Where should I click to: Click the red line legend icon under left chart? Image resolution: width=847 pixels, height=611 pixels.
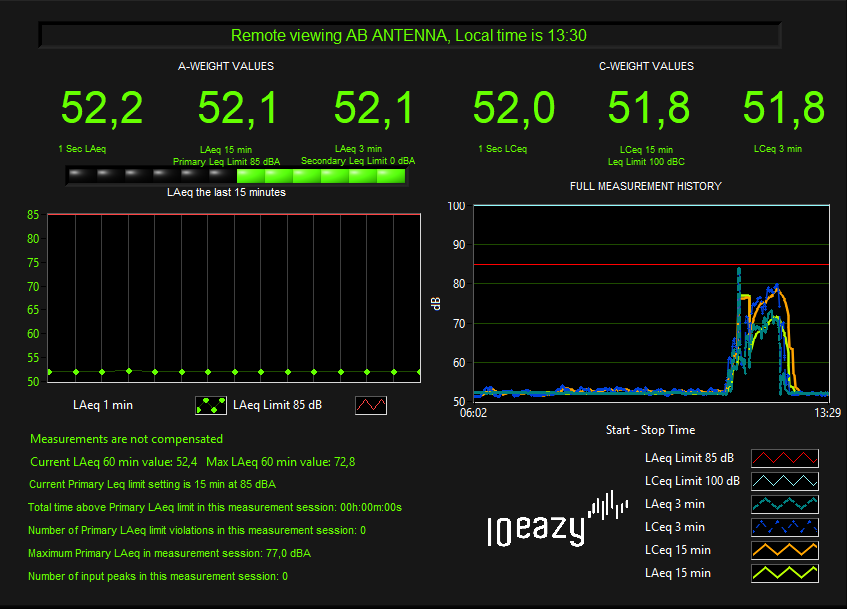371,405
